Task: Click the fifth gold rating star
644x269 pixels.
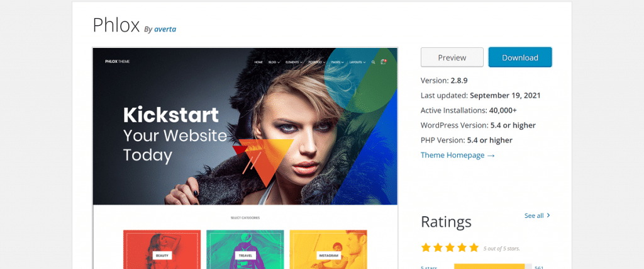Action: click(474, 247)
